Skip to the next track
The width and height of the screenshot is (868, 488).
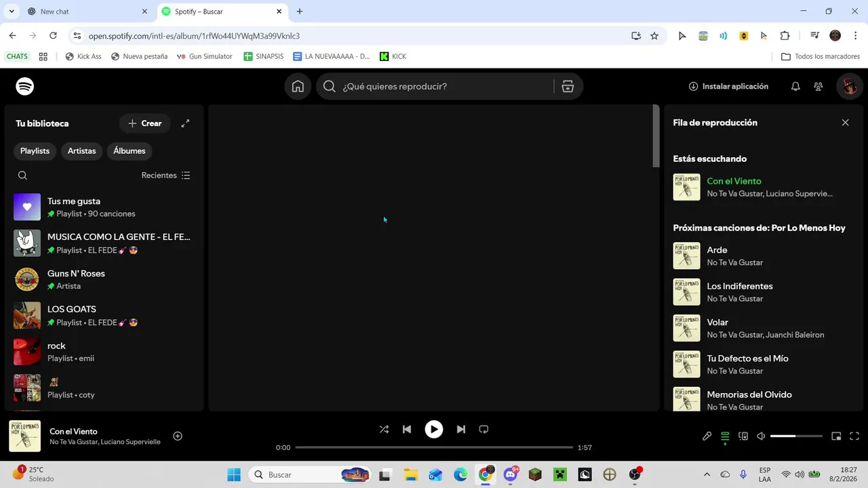tap(461, 429)
